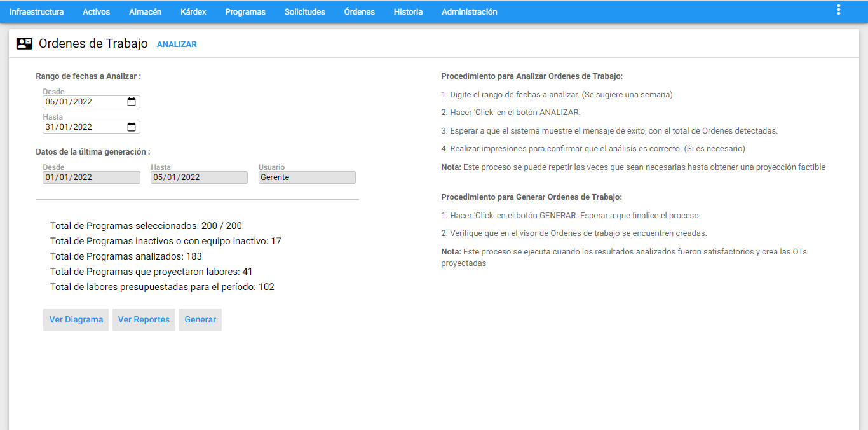Click step '2. Hacer Click en el botón ANALIZAR'
The width and height of the screenshot is (868, 430).
pyautogui.click(x=511, y=113)
